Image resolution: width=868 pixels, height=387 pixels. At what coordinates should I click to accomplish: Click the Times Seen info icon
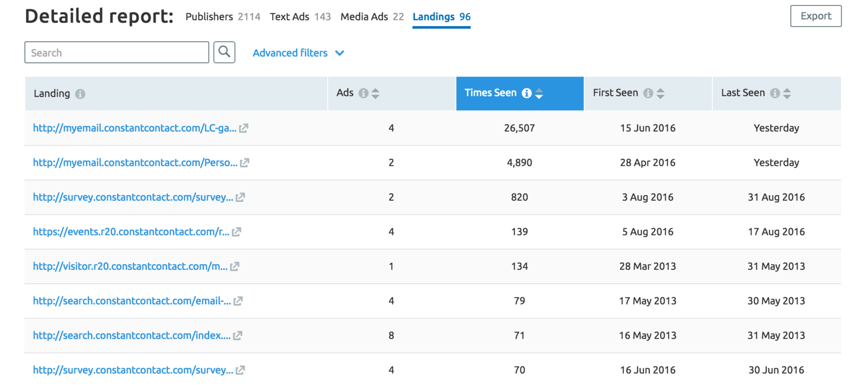click(x=526, y=93)
